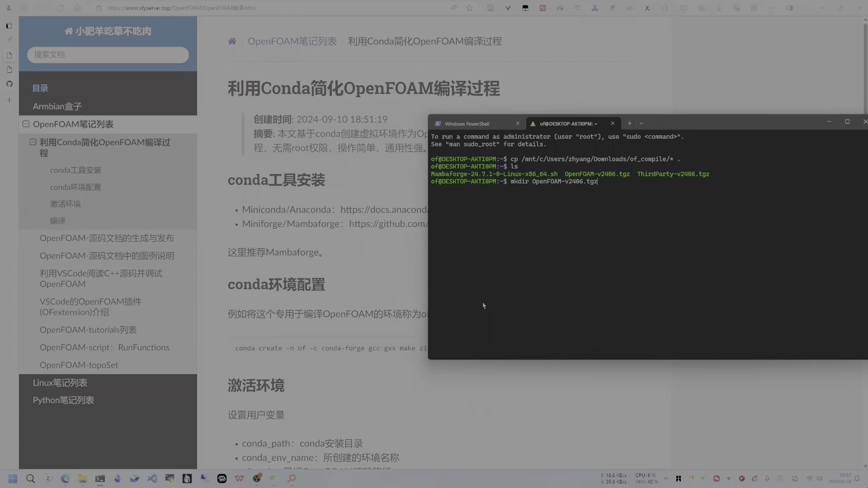Screen dimensions: 868x488
Task: Click the GitHub icon in browser vertical sidebar
Action: 9,84
